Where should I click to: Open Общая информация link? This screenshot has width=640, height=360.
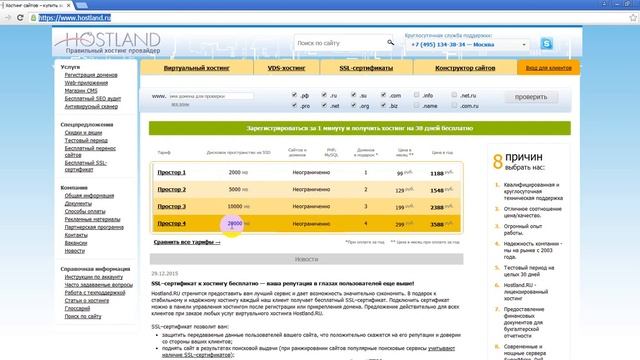point(89,196)
